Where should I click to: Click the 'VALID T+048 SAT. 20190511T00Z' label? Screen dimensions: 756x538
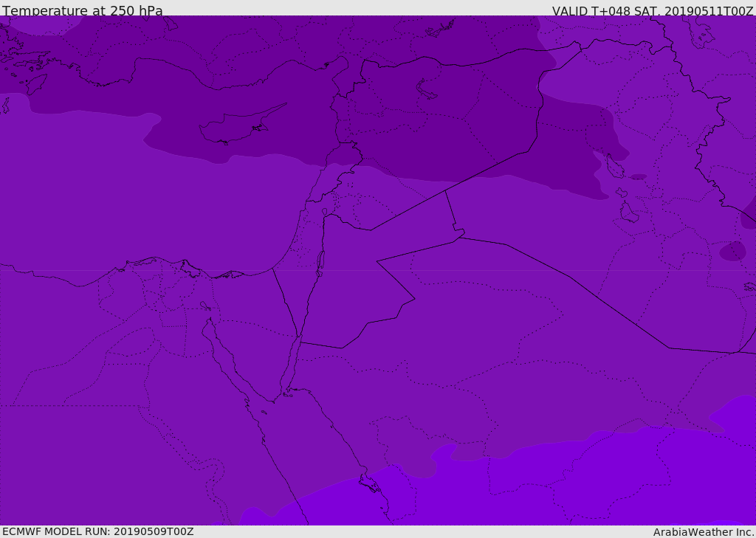[653, 11]
